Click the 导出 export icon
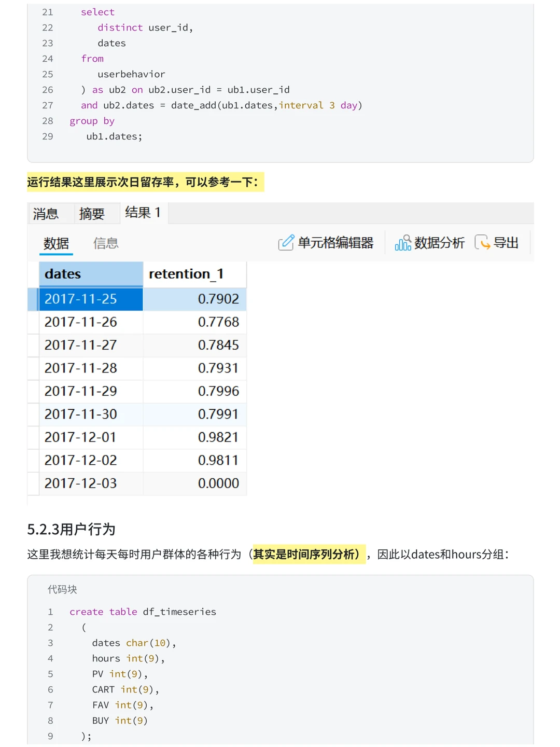 tap(482, 242)
